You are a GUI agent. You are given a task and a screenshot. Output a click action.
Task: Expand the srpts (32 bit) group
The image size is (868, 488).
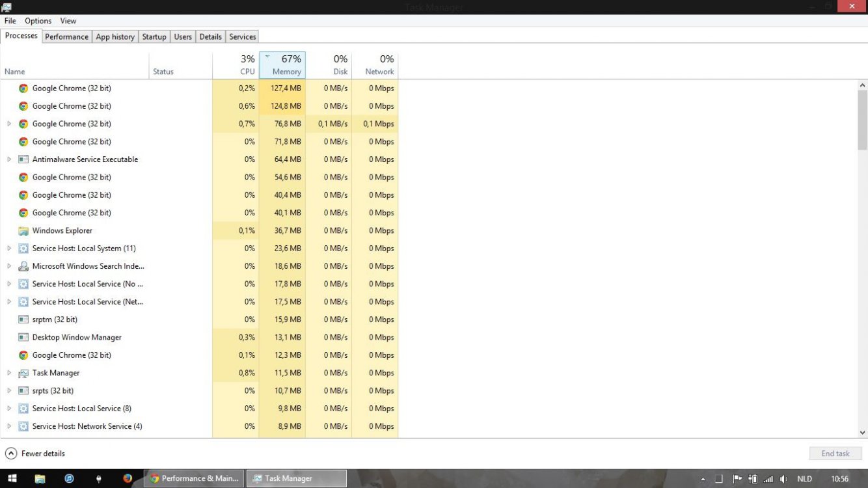[9, 390]
